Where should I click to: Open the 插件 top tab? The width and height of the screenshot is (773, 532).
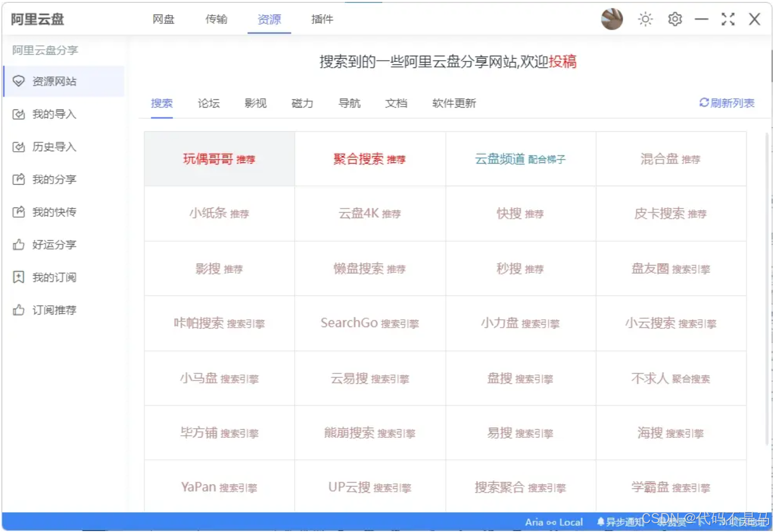pyautogui.click(x=322, y=19)
